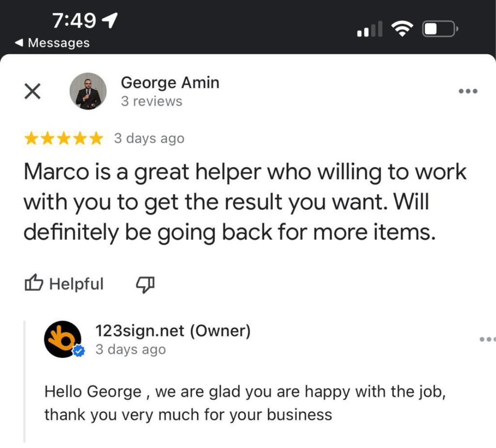Image resolution: width=496 pixels, height=448 pixels.
Task: Tap the Wi-Fi status icon
Action: tap(402, 30)
